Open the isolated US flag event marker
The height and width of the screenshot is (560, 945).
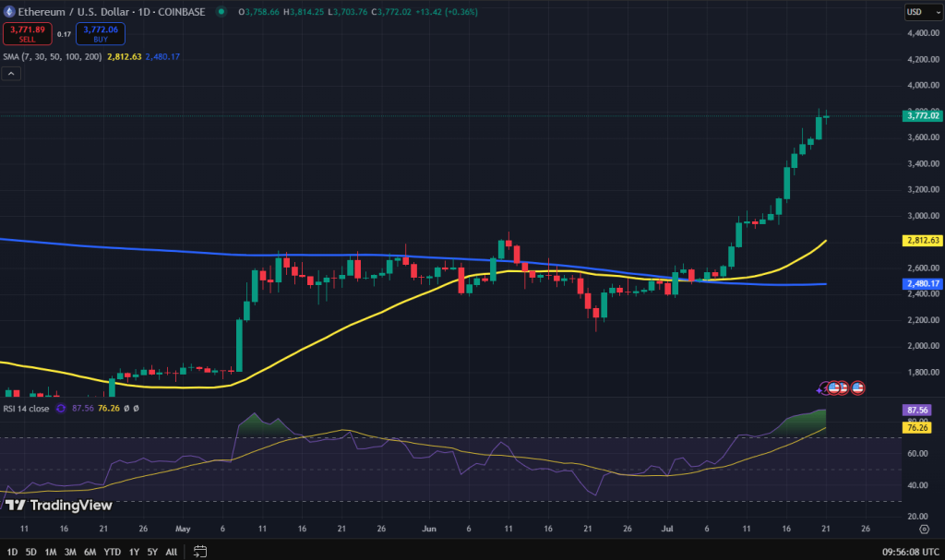(x=857, y=387)
